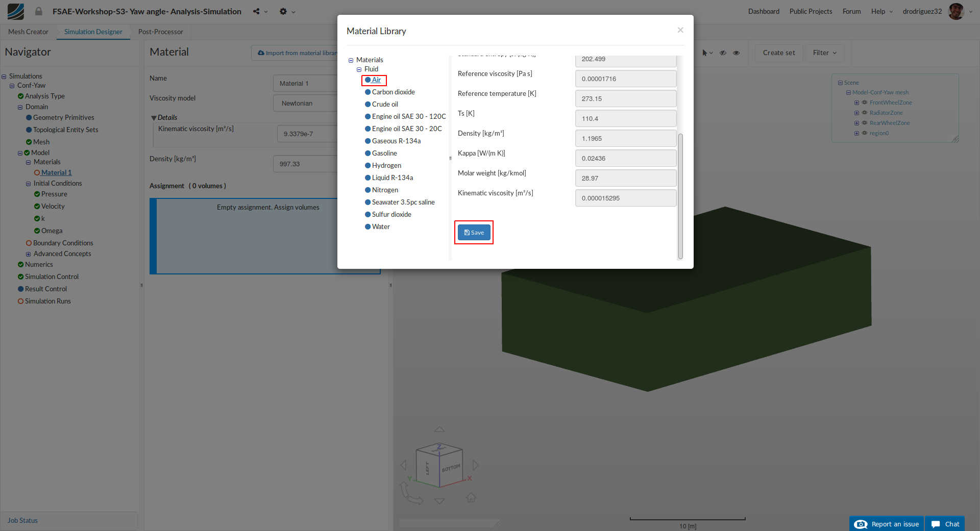Screen dimensions: 980x531
Task: Collapse the Fluid group in library tree
Action: 359,69
